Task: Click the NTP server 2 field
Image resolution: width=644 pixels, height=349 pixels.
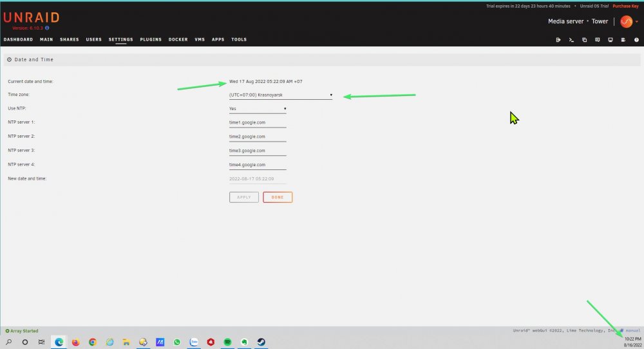Action: [258, 137]
